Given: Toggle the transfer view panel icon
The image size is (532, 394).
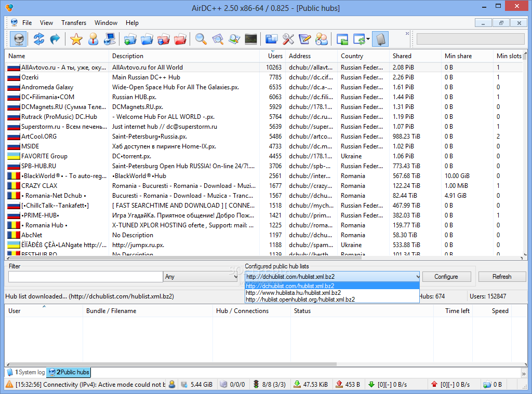Looking at the screenshot, I should pos(380,39).
